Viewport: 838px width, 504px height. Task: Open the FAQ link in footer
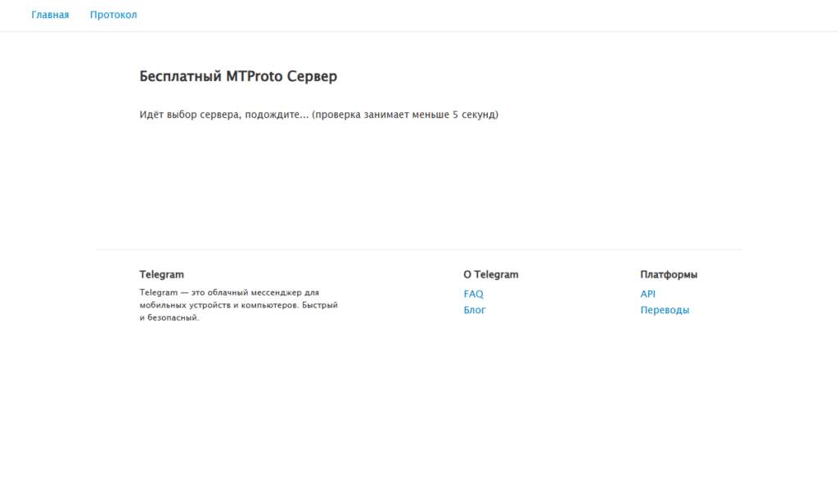[x=473, y=294]
